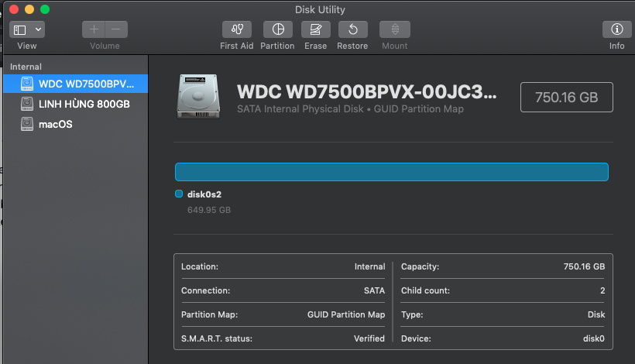The image size is (635, 364).
Task: Click the GUID Partition Map value
Action: pyautogui.click(x=346, y=314)
